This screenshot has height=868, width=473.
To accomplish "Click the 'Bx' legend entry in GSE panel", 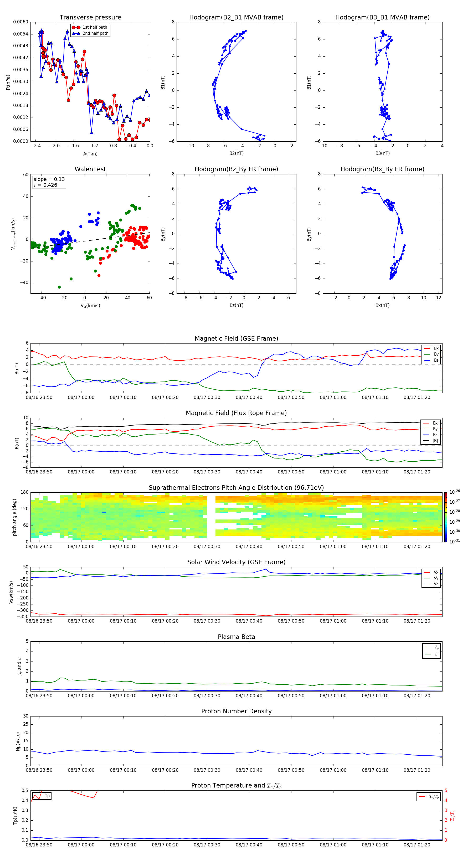I will [431, 349].
